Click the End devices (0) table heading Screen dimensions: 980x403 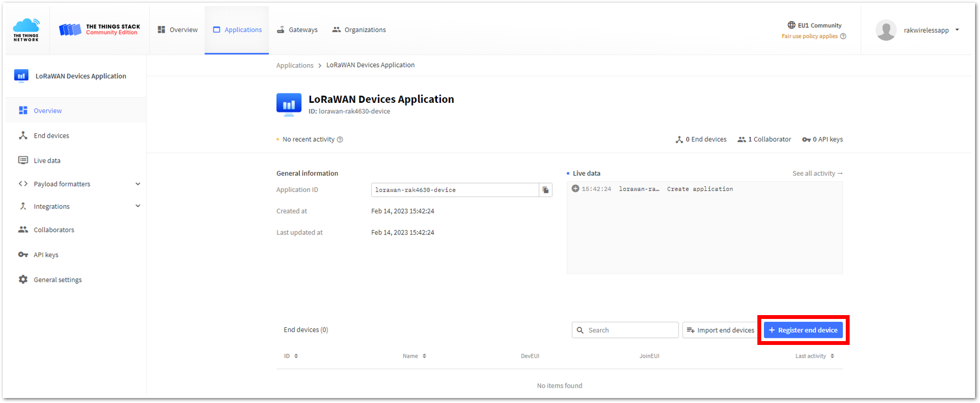pos(305,330)
